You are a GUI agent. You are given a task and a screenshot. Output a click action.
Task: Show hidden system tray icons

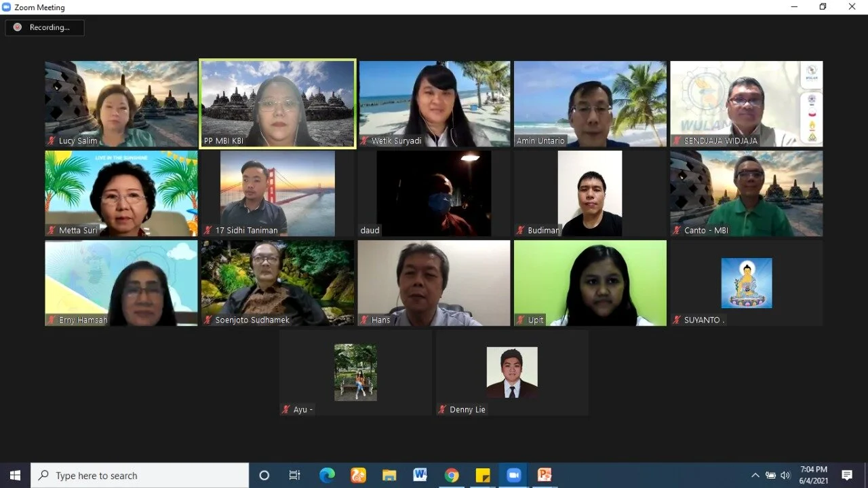point(755,476)
